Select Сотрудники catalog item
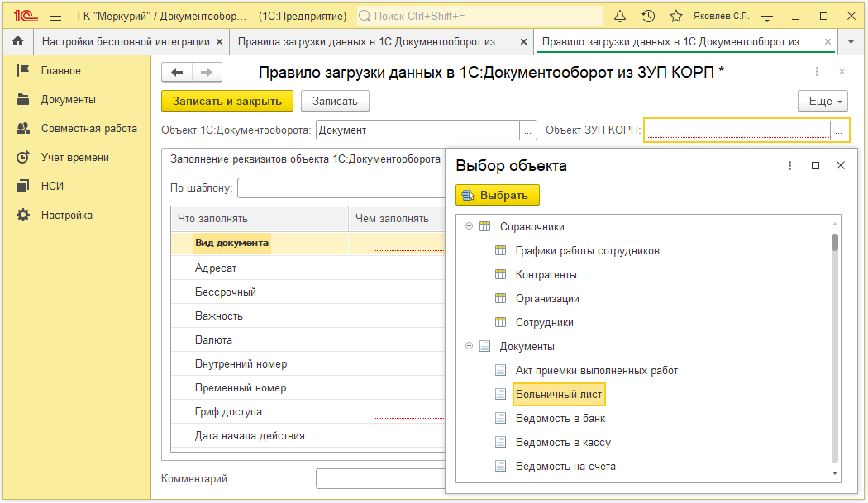 click(544, 323)
